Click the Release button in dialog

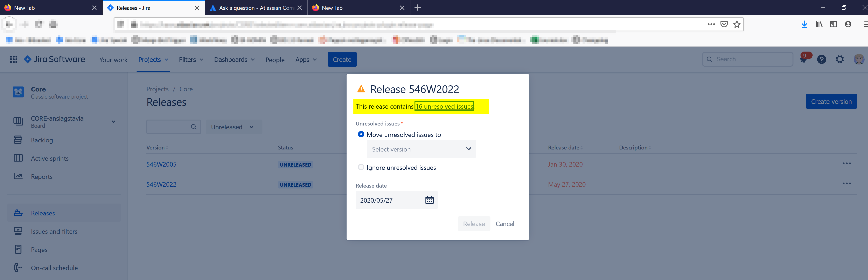[473, 224]
